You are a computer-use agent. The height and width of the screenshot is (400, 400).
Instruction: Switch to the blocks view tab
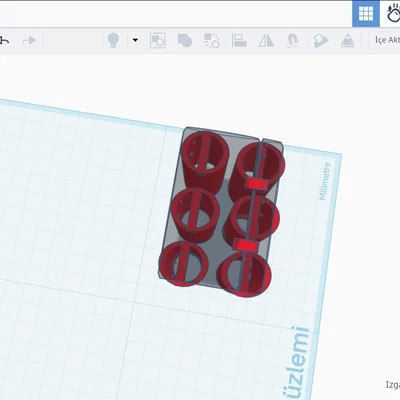(x=393, y=14)
